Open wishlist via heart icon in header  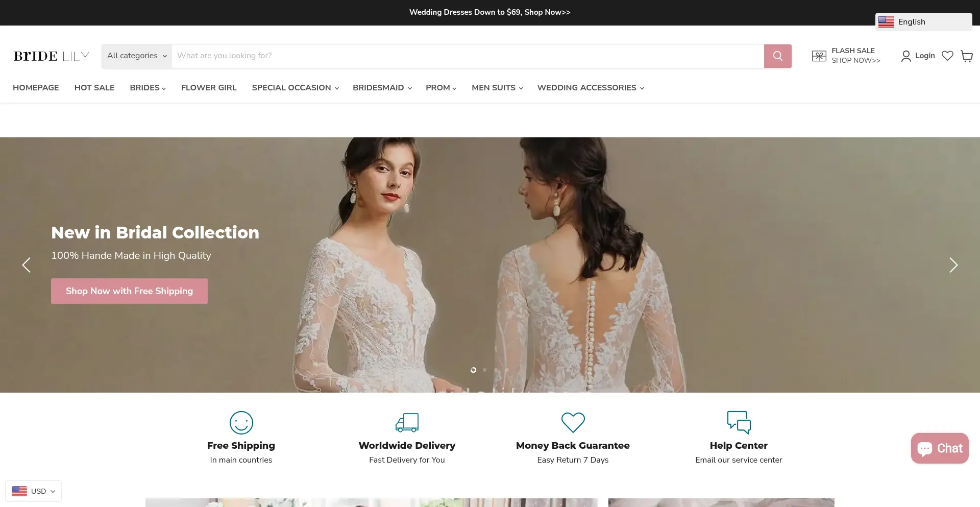coord(947,56)
